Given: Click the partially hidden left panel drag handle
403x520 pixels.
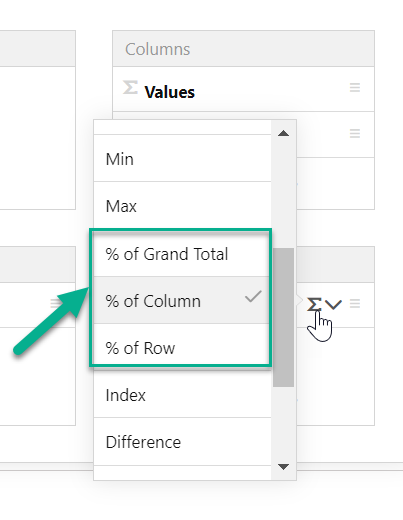Looking at the screenshot, I should 55,304.
